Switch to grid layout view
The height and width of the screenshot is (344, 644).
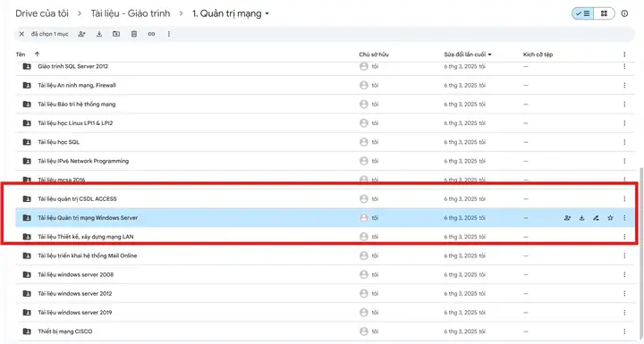click(x=604, y=13)
